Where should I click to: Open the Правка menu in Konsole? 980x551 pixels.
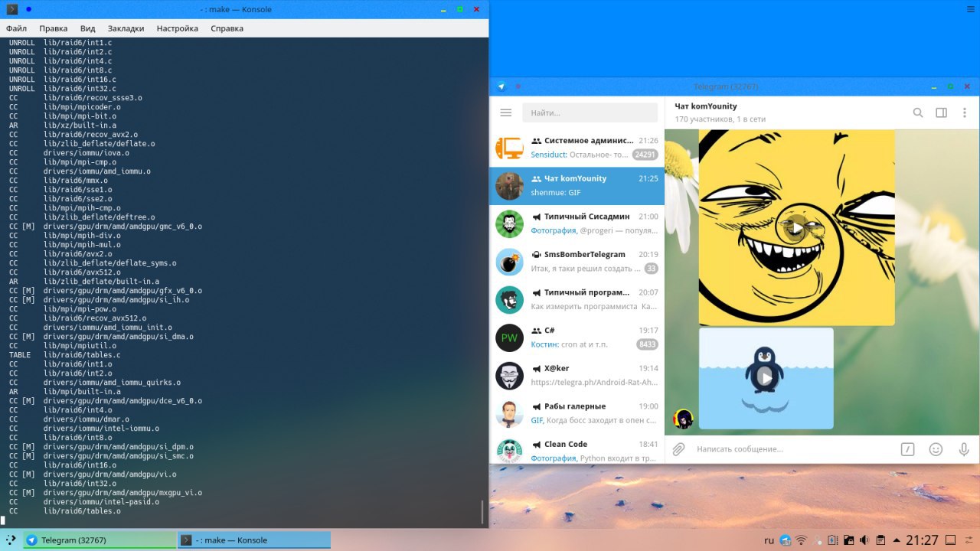pyautogui.click(x=54, y=28)
